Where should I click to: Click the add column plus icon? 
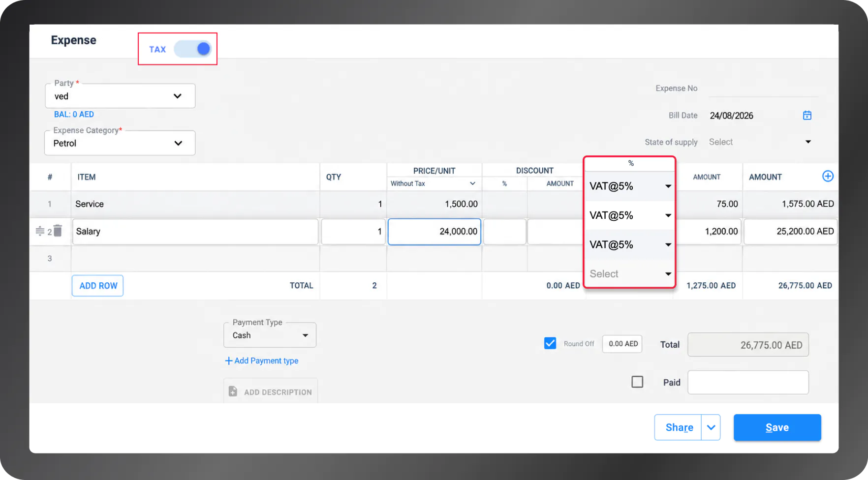pos(828,176)
